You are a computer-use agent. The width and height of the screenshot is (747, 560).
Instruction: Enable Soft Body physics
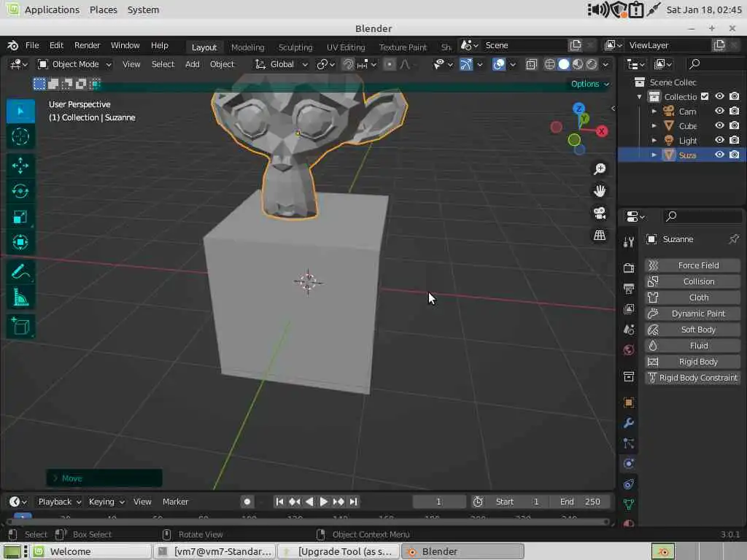tap(692, 330)
